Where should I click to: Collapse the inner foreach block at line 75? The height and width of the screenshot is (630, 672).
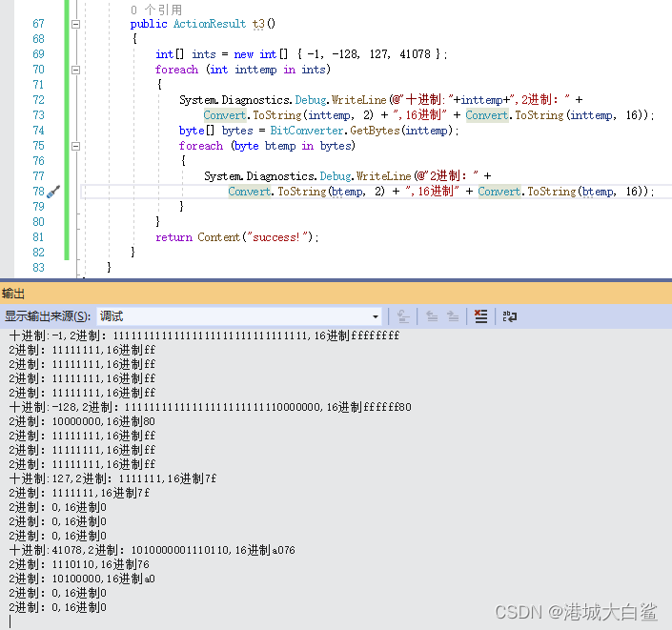[x=75, y=146]
